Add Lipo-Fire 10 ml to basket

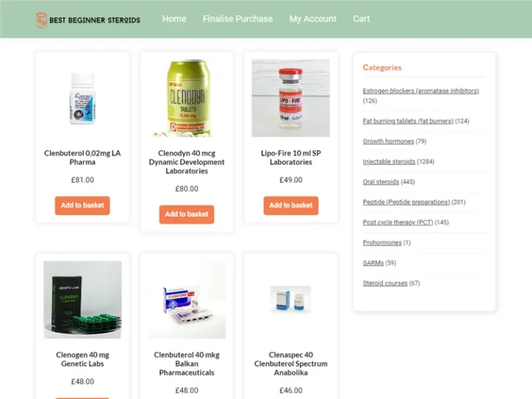click(291, 205)
